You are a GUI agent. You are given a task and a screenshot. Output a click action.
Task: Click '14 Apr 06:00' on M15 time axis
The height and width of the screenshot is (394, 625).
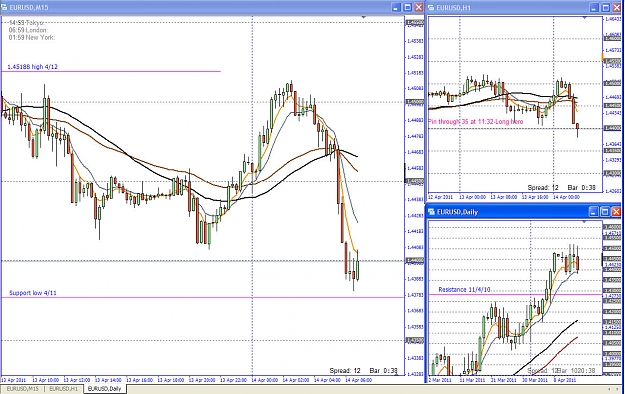(359, 380)
